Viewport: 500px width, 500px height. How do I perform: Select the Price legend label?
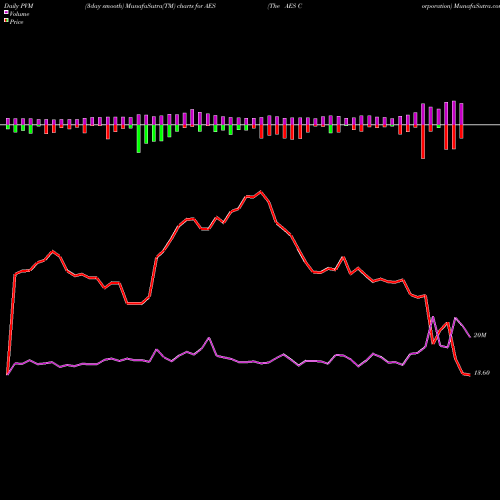pos(16,22)
